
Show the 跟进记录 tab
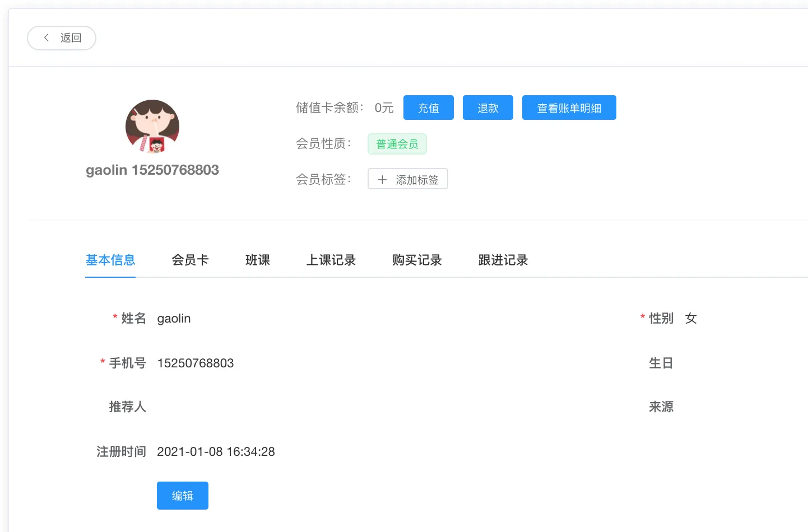(x=503, y=260)
